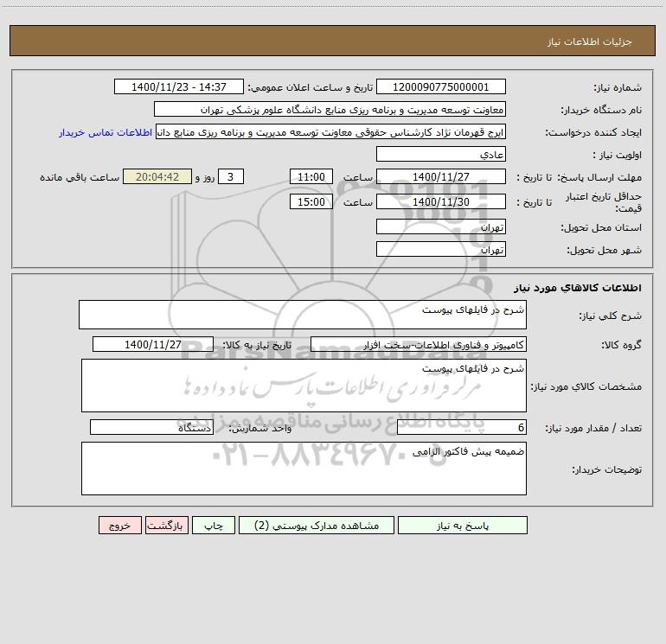Click the گروه کالا field

(x=419, y=344)
